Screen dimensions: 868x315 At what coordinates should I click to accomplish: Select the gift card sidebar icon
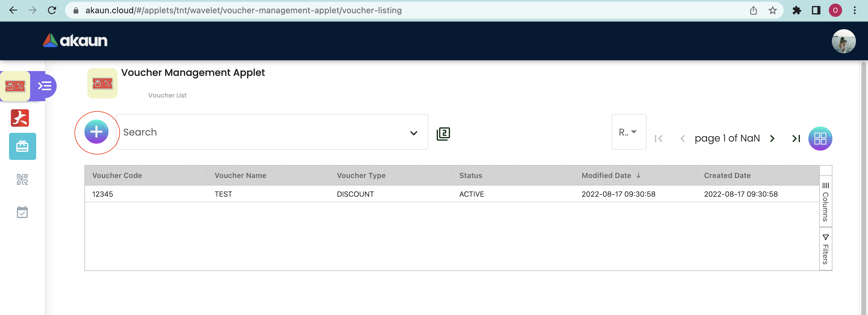point(23,146)
